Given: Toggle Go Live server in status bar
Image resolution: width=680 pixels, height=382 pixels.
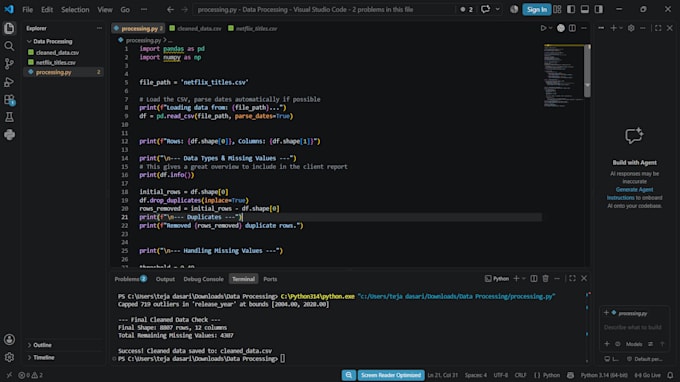Looking at the screenshot, I should (x=648, y=375).
